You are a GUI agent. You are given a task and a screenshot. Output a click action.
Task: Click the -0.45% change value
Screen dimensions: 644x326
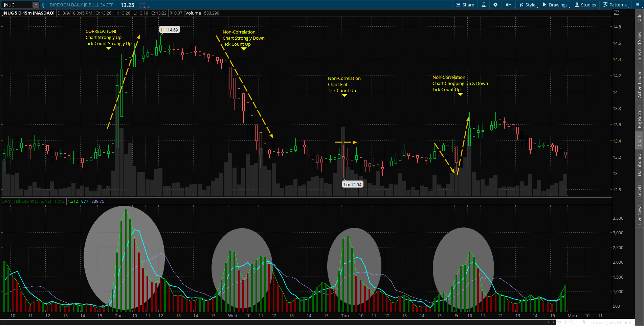coord(145,7)
